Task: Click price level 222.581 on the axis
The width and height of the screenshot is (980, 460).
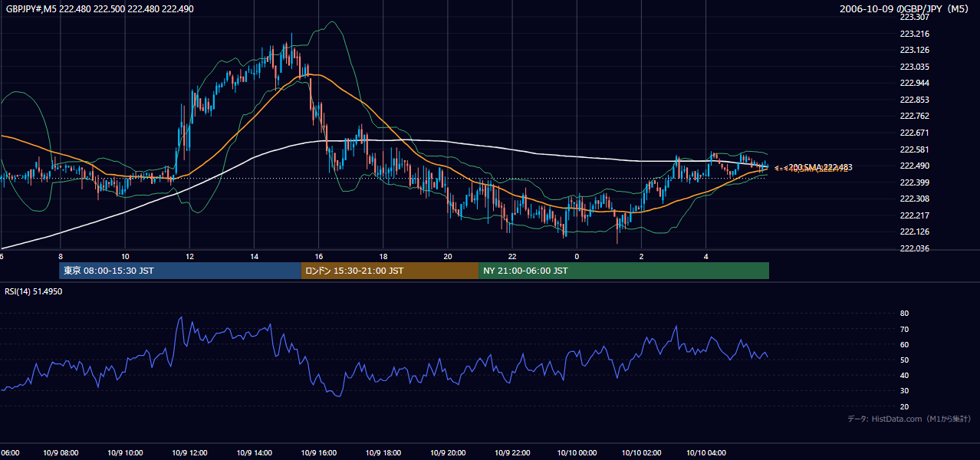Action: [x=914, y=149]
